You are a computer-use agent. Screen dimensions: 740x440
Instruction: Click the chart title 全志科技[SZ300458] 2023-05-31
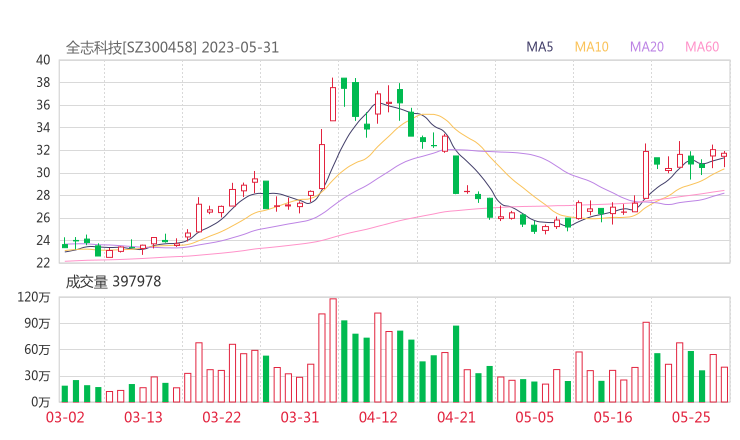[x=172, y=47]
